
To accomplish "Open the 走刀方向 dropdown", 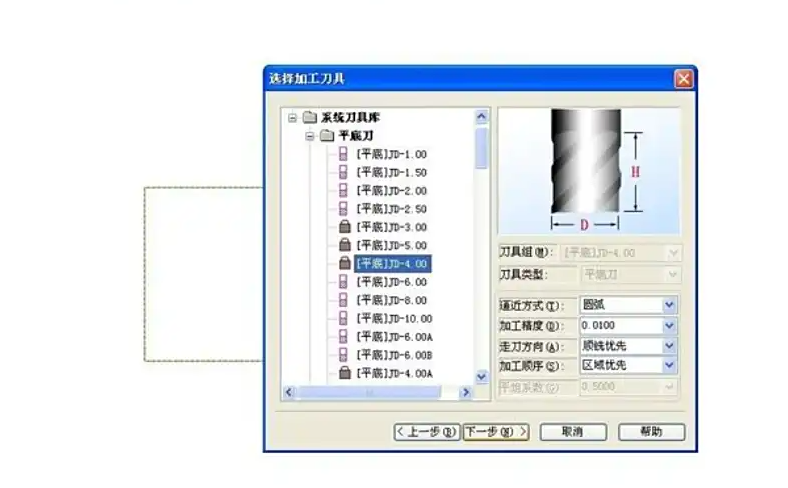I will click(x=669, y=346).
